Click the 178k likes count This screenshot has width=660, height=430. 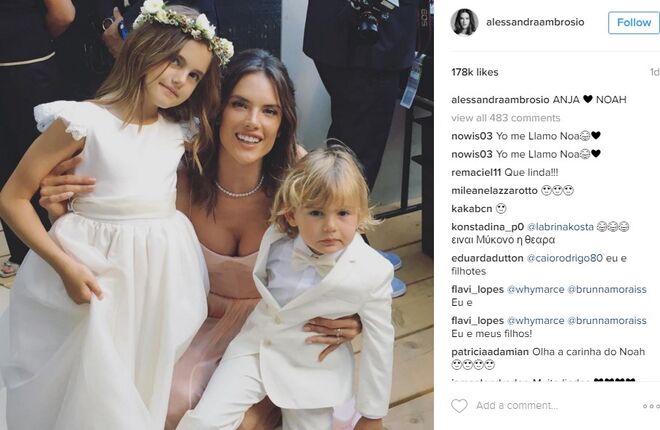pos(475,72)
